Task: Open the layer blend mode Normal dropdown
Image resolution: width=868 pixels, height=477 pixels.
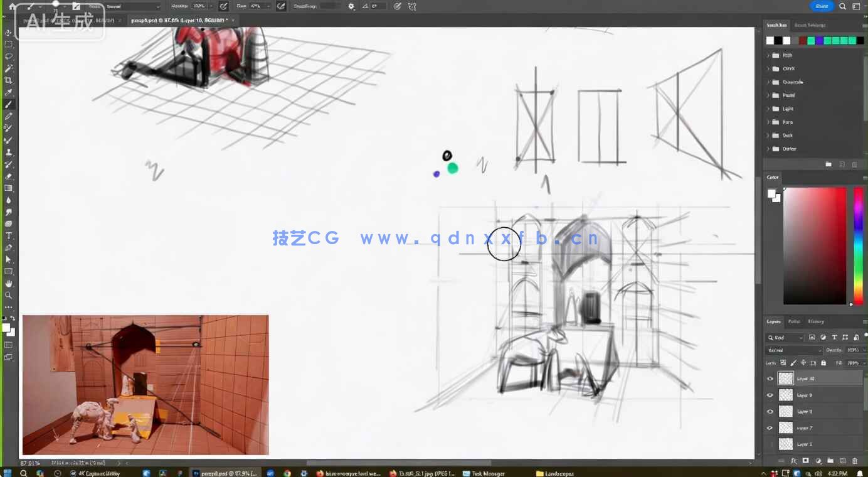Action: tap(793, 350)
